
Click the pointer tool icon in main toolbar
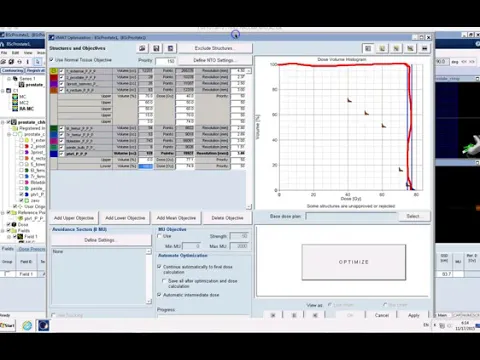tap(38, 62)
